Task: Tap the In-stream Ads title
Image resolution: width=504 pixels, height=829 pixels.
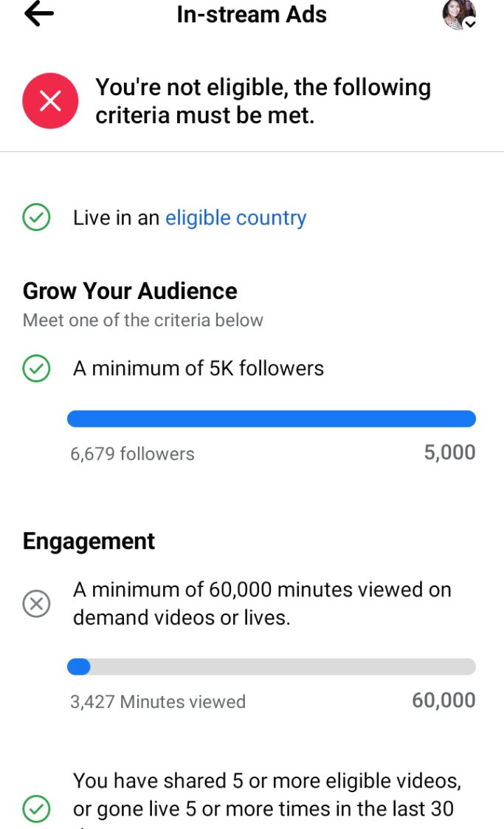Action: tap(252, 15)
